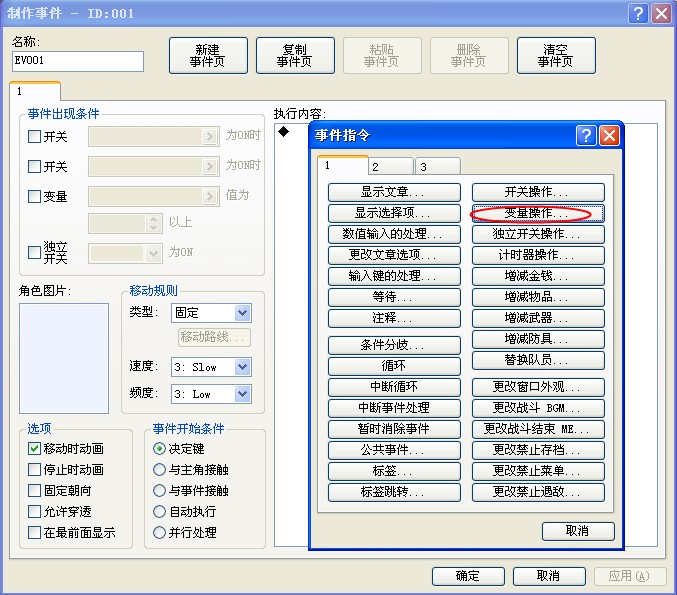Click 更改窗口外观 command button
This screenshot has height=595, width=677.
tap(538, 387)
